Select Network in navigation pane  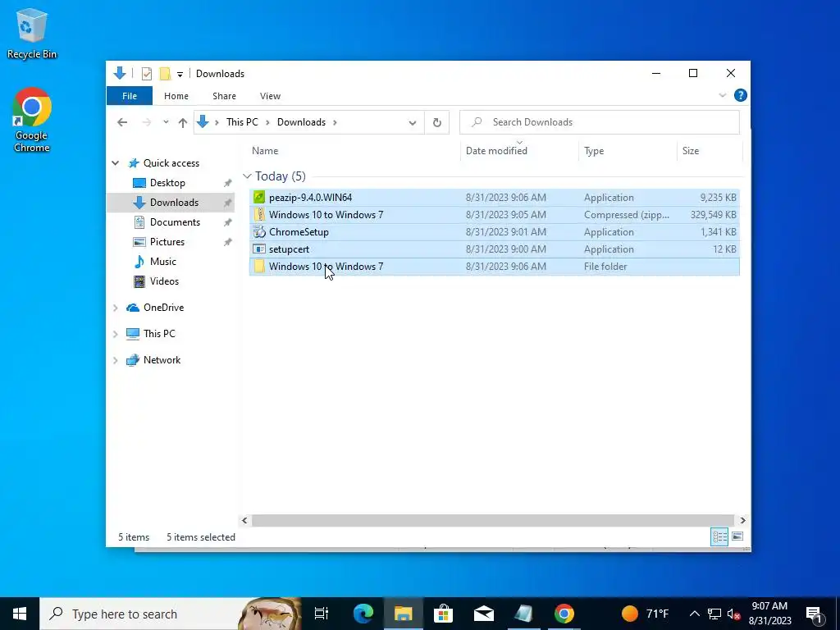[162, 360]
